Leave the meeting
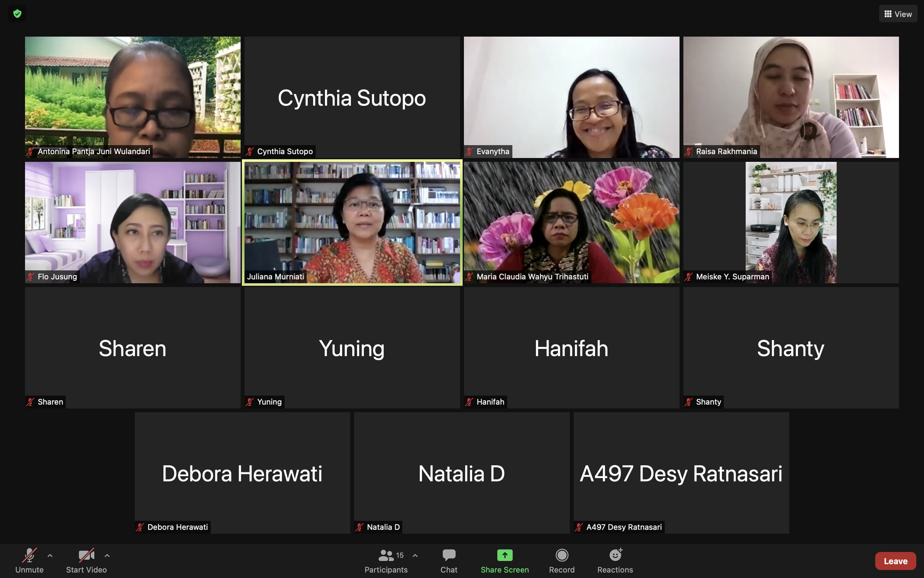 pyautogui.click(x=895, y=561)
